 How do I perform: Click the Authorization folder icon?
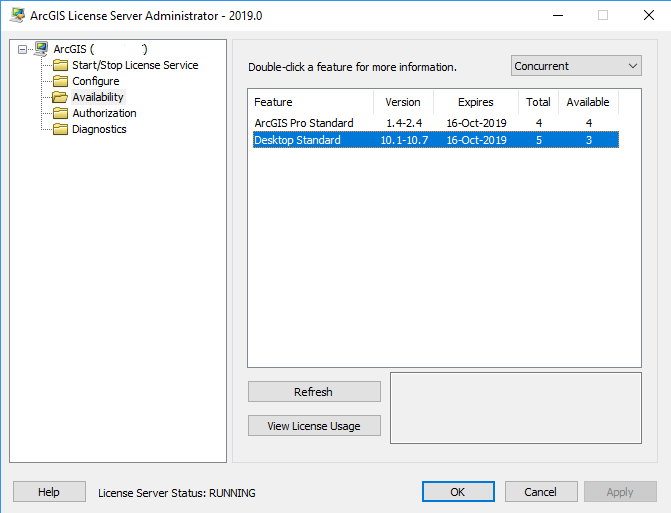coord(60,113)
